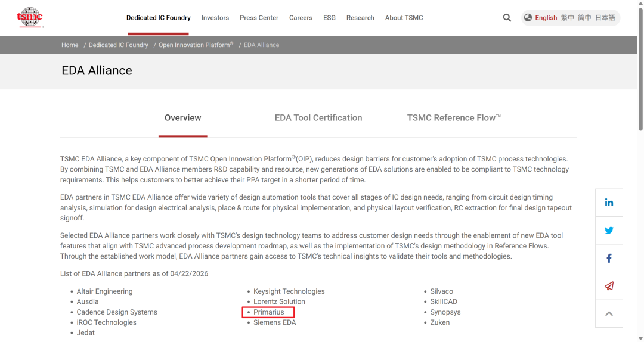Click Jedat partner entry
644x342 pixels.
85,332
